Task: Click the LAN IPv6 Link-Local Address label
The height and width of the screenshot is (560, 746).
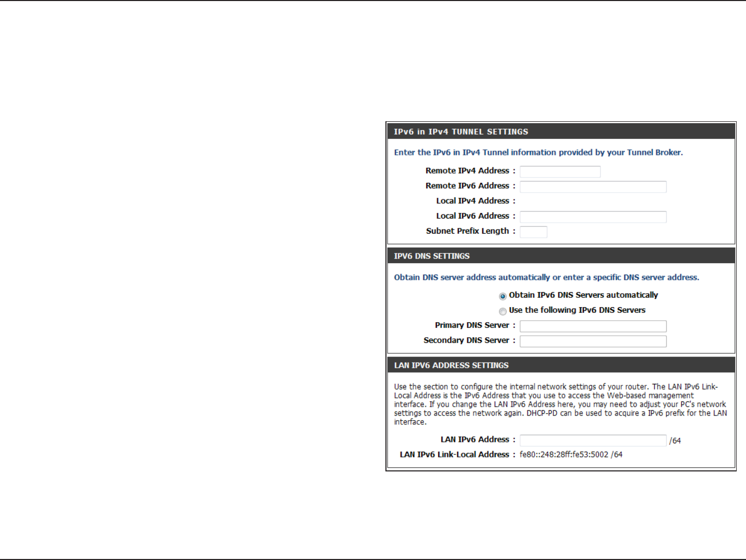Action: click(x=457, y=454)
